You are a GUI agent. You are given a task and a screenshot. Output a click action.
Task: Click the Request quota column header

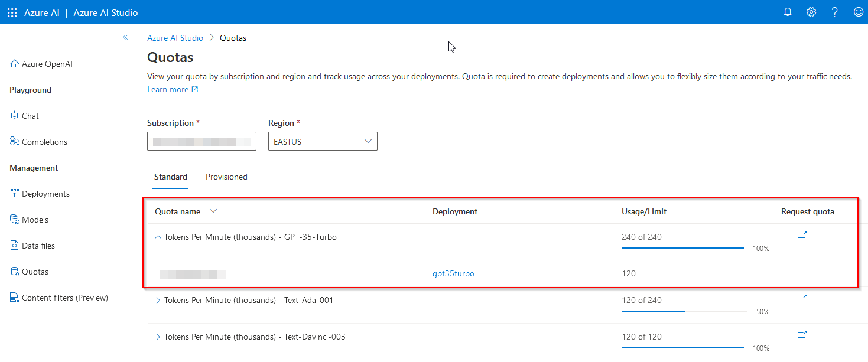[x=808, y=211]
